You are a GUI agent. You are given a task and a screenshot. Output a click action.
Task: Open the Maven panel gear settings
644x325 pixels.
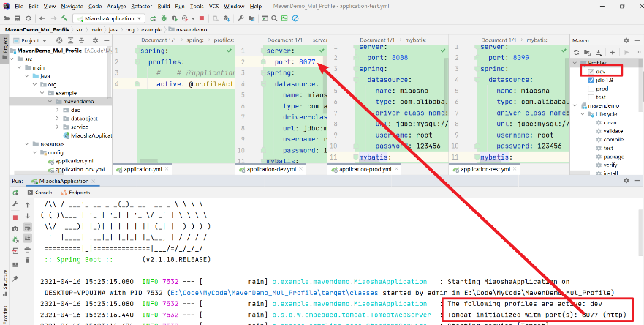[626, 40]
